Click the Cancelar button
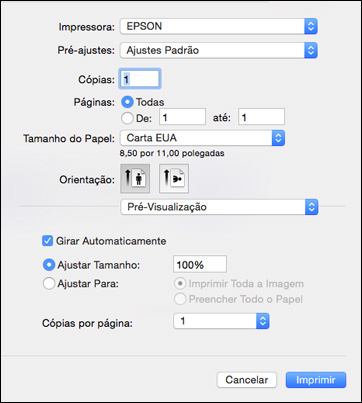362x403 pixels. pos(247,380)
